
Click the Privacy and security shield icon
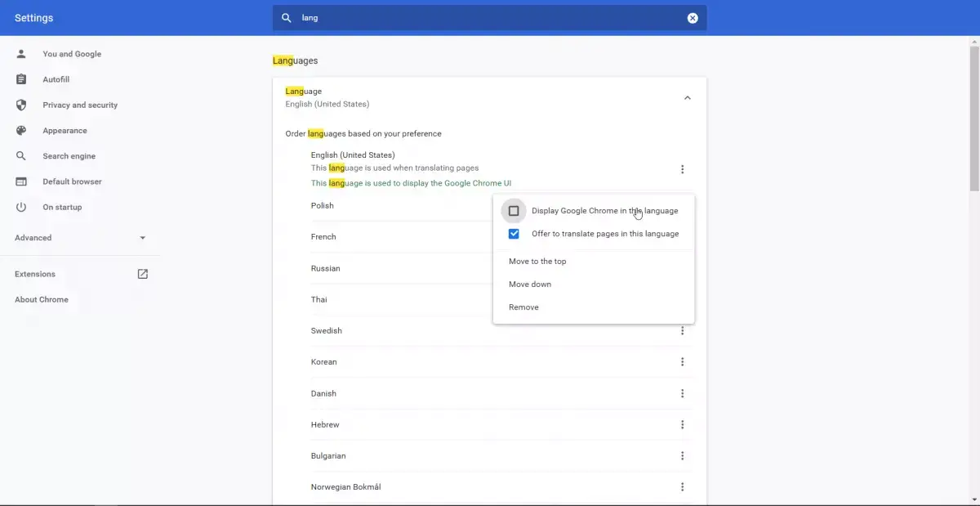pos(21,105)
